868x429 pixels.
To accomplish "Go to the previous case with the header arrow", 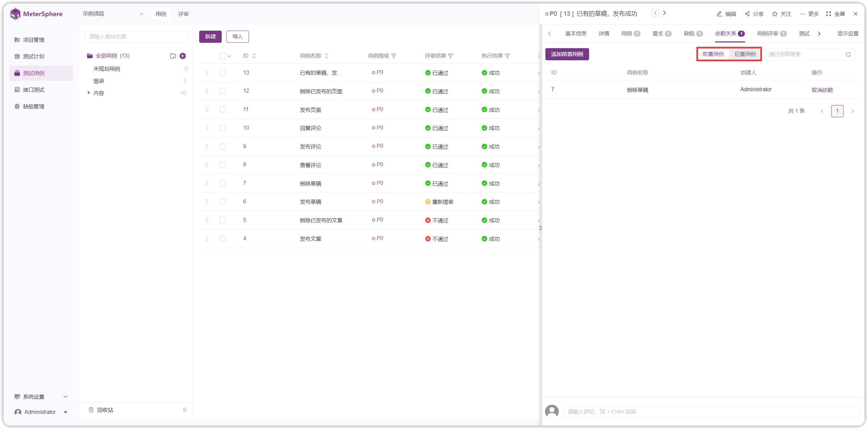I will [x=655, y=13].
